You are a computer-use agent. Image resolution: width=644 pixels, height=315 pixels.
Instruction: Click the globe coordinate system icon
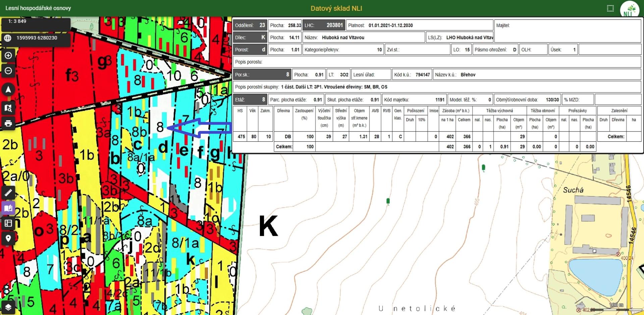click(x=8, y=38)
